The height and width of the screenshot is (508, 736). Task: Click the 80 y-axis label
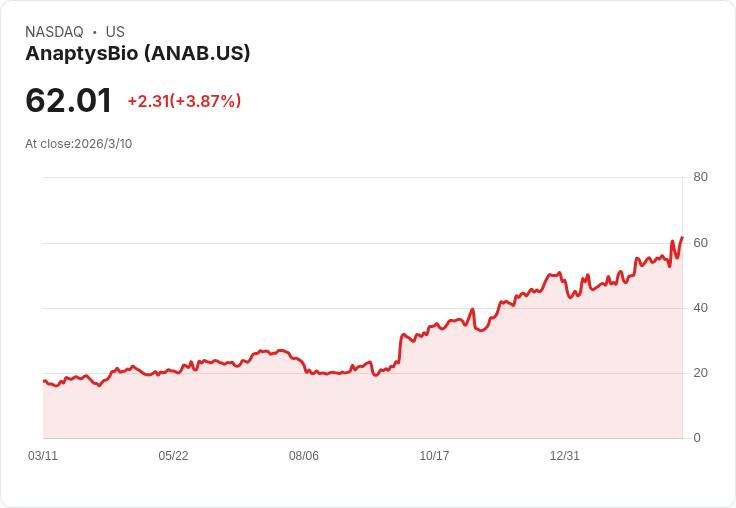tap(700, 177)
